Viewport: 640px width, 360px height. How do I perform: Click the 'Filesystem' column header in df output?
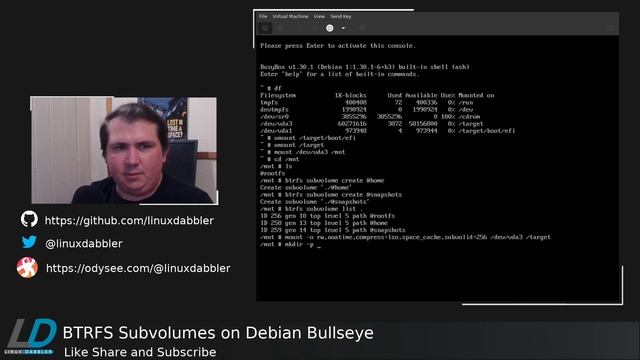pos(278,96)
